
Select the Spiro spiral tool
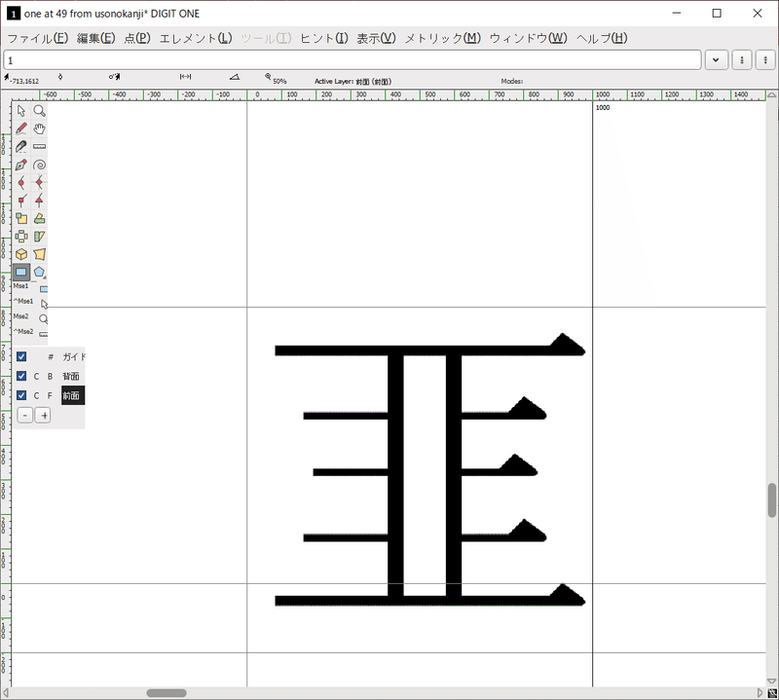39,165
